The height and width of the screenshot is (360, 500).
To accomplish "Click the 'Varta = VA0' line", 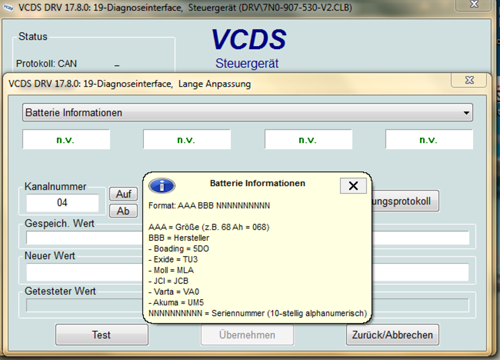I will [x=174, y=292].
